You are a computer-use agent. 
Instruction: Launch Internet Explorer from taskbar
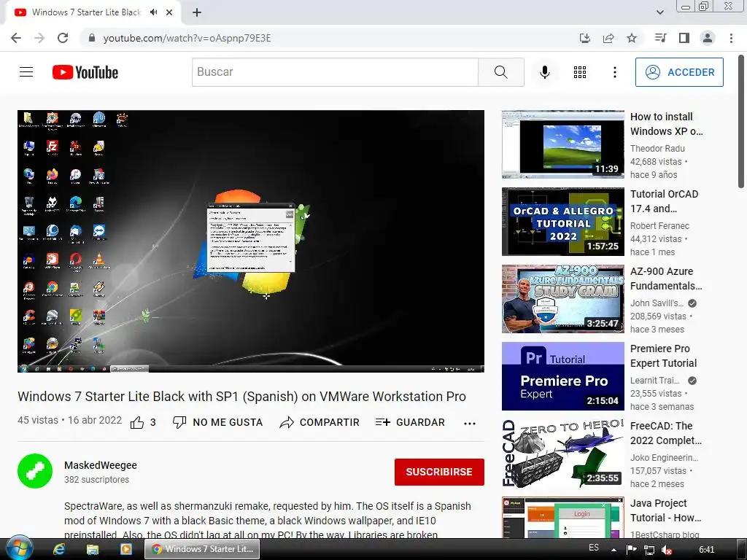pos(59,549)
